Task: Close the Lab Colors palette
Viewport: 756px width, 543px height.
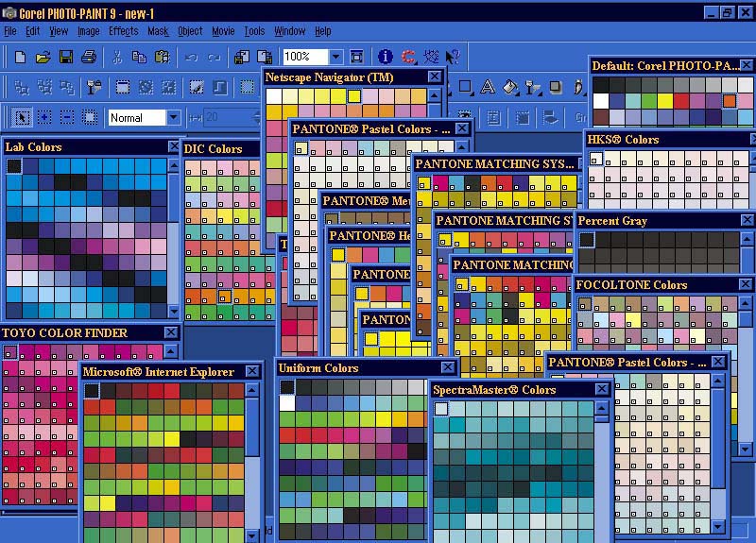Action: point(174,146)
